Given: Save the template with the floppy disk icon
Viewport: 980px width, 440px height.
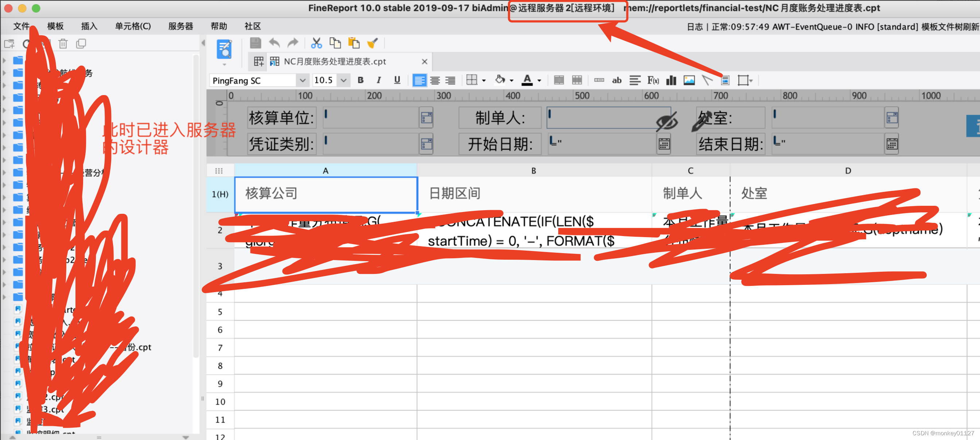Looking at the screenshot, I should point(255,43).
